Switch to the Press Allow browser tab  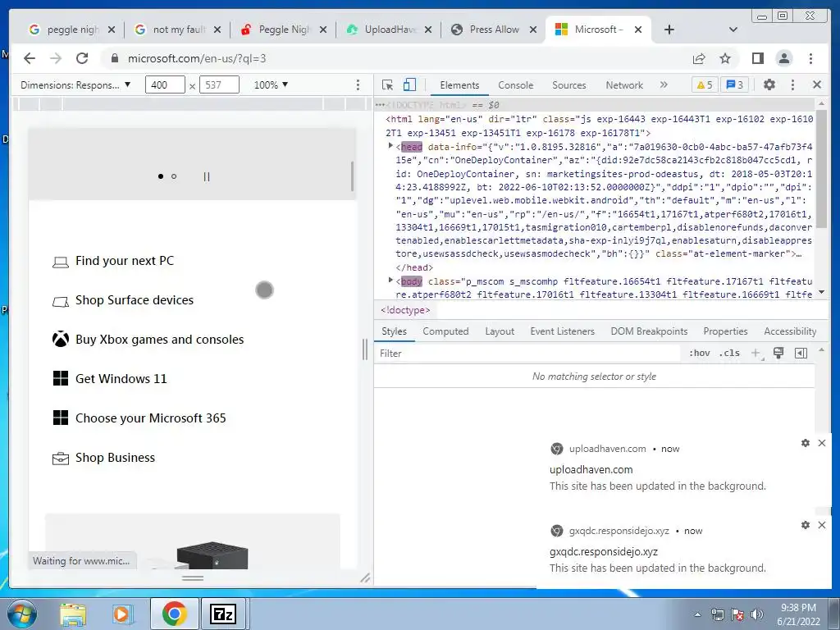coord(493,30)
